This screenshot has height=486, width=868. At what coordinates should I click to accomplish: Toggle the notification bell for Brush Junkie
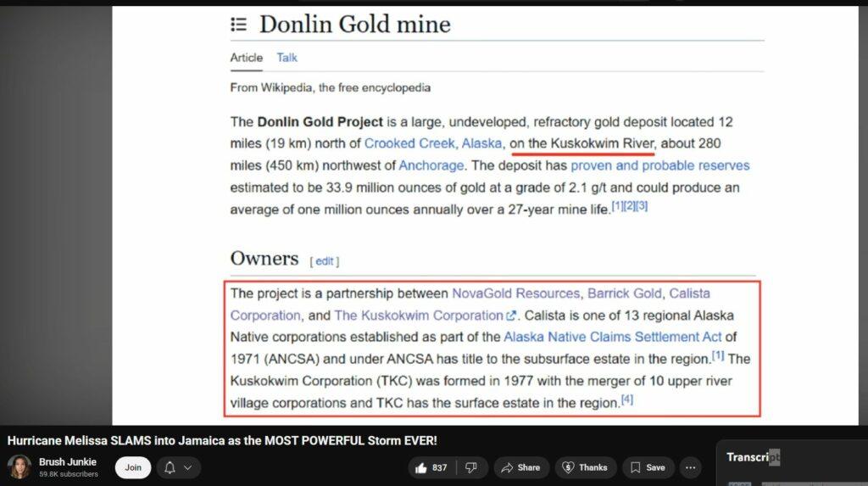click(170, 467)
